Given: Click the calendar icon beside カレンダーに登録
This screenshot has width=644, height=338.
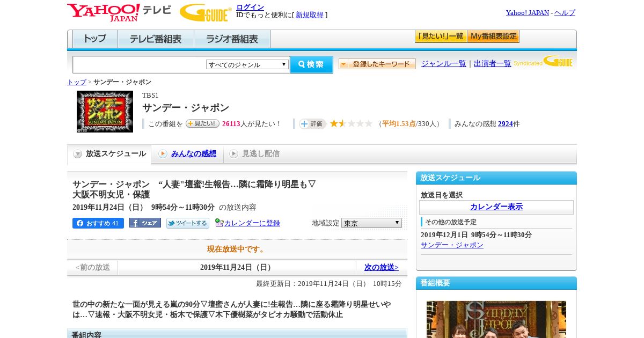Looking at the screenshot, I should [x=219, y=223].
